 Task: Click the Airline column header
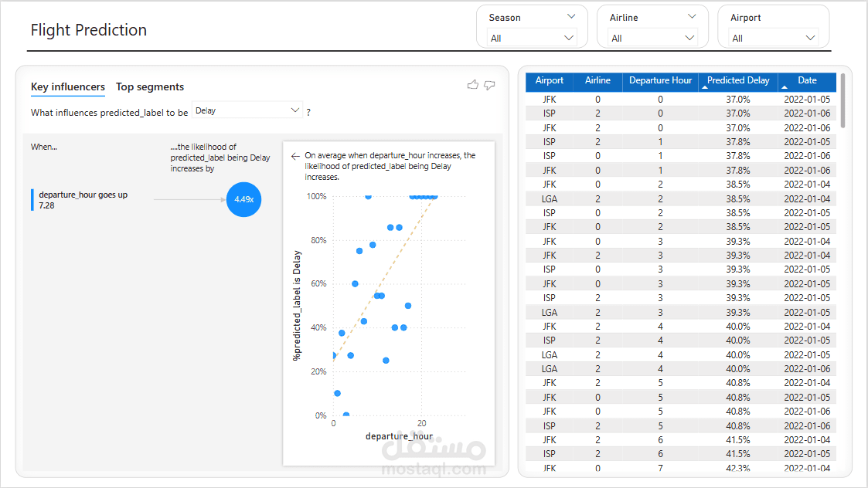[597, 81]
